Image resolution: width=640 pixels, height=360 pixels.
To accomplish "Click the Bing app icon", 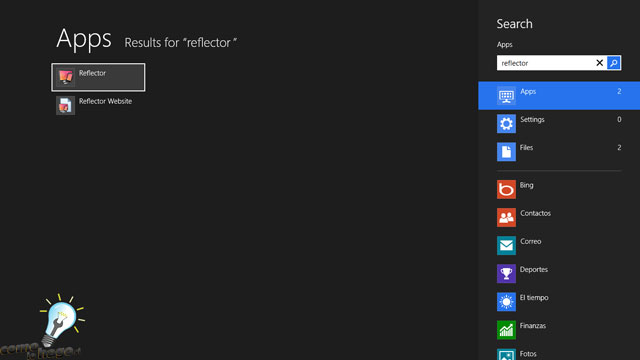I will (x=506, y=189).
